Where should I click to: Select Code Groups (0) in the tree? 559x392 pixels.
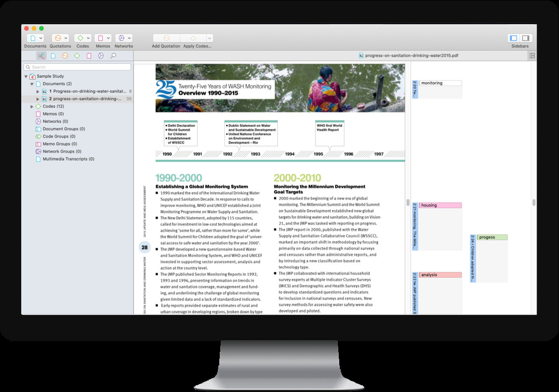click(x=59, y=136)
